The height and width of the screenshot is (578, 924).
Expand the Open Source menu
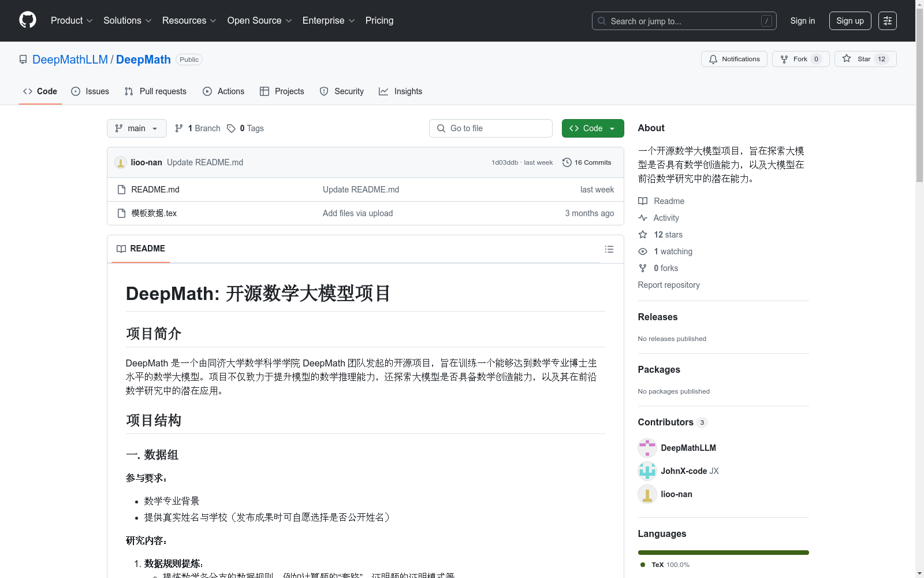pos(259,20)
